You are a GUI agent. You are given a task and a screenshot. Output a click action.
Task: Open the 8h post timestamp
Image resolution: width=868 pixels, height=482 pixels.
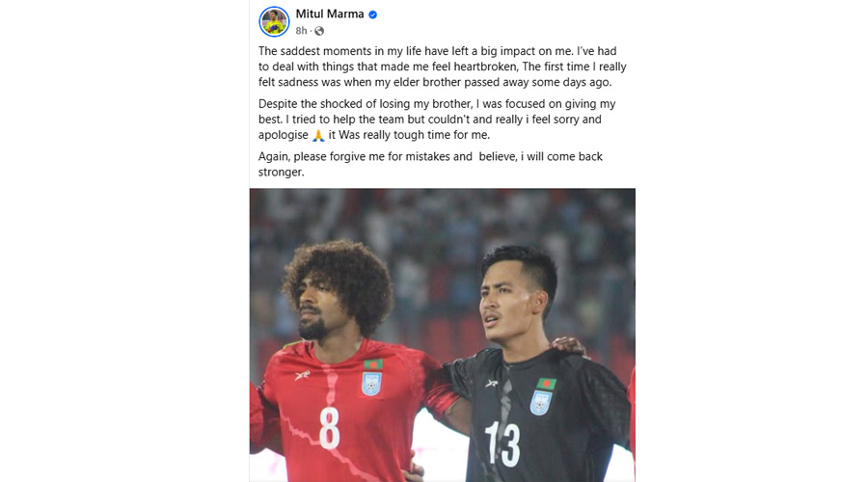tap(301, 31)
